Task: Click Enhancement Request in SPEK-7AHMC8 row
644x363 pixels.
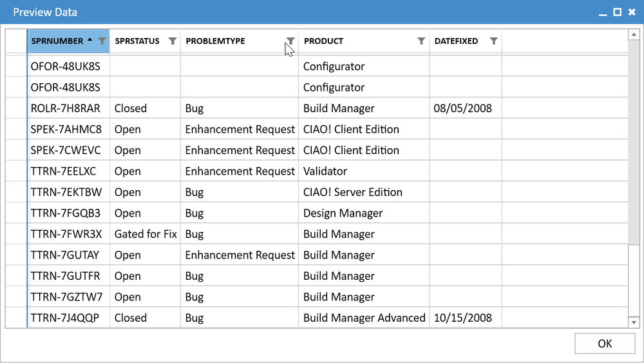Action: point(240,129)
